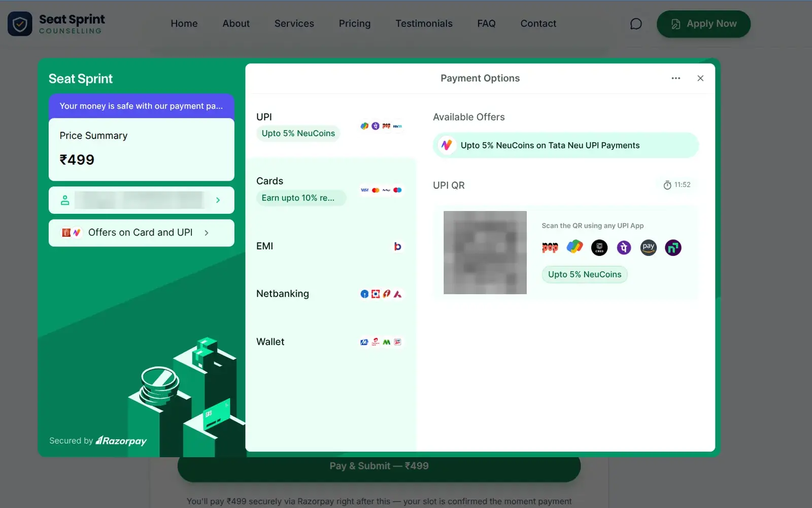812x508 pixels.
Task: Click 'Your money is safe' banner
Action: point(142,106)
